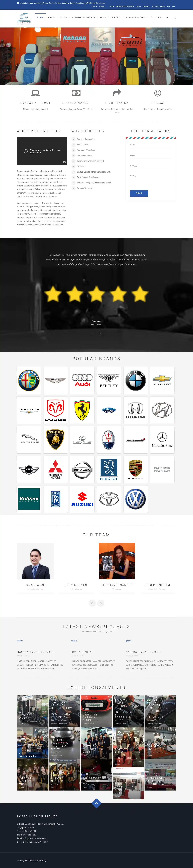The height and width of the screenshot is (868, 193).
Task: Open the Rolls Royce brand logo
Action: (55, 499)
